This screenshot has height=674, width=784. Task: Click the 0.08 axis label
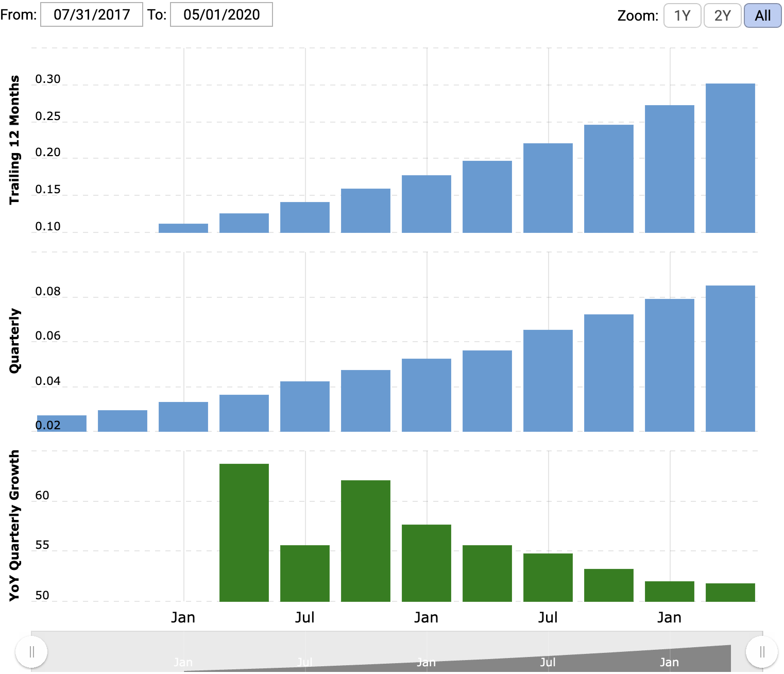(48, 291)
